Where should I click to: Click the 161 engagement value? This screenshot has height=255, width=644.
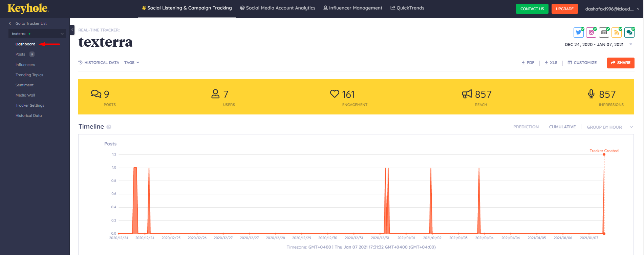(348, 94)
